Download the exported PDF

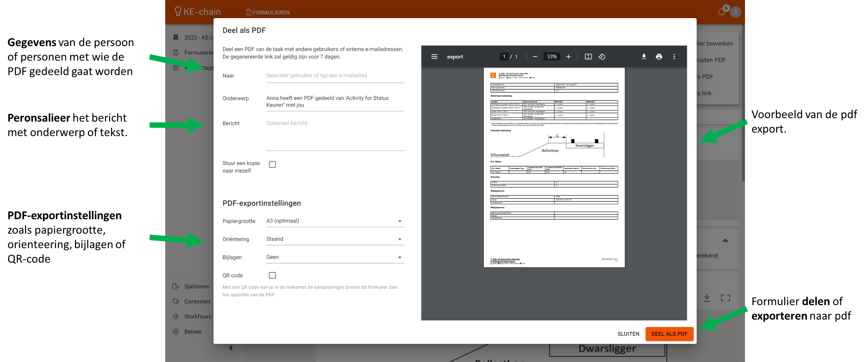644,57
